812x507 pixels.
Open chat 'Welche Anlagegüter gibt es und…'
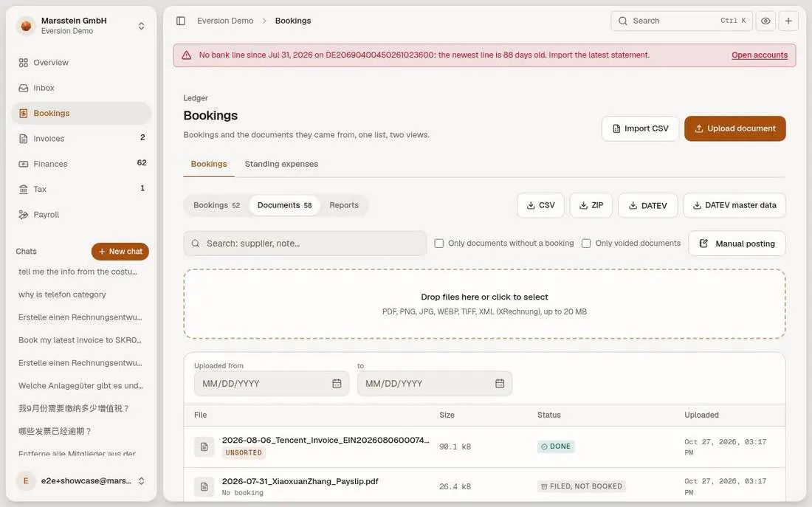[x=80, y=385]
